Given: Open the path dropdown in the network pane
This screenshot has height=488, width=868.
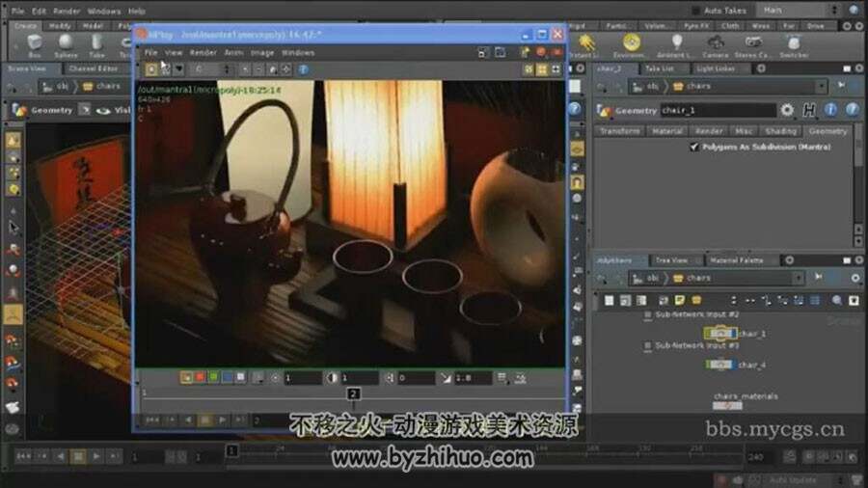Looking at the screenshot, I should pos(798,278).
